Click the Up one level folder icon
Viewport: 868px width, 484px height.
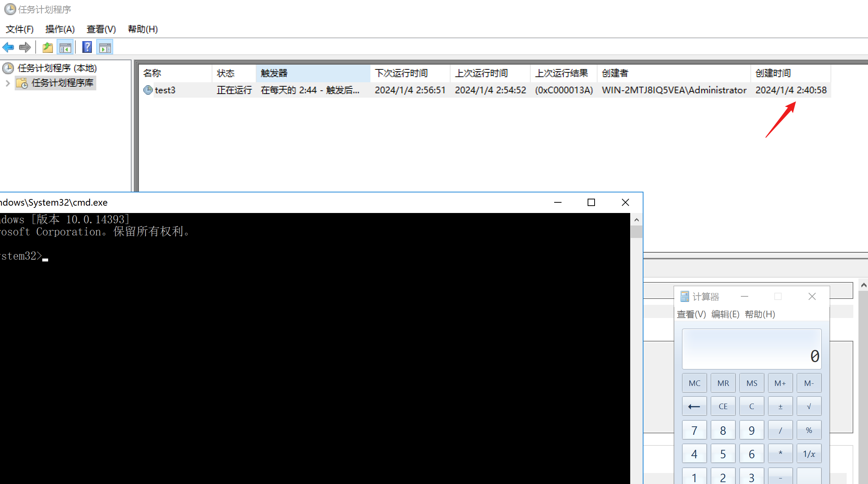(48, 47)
